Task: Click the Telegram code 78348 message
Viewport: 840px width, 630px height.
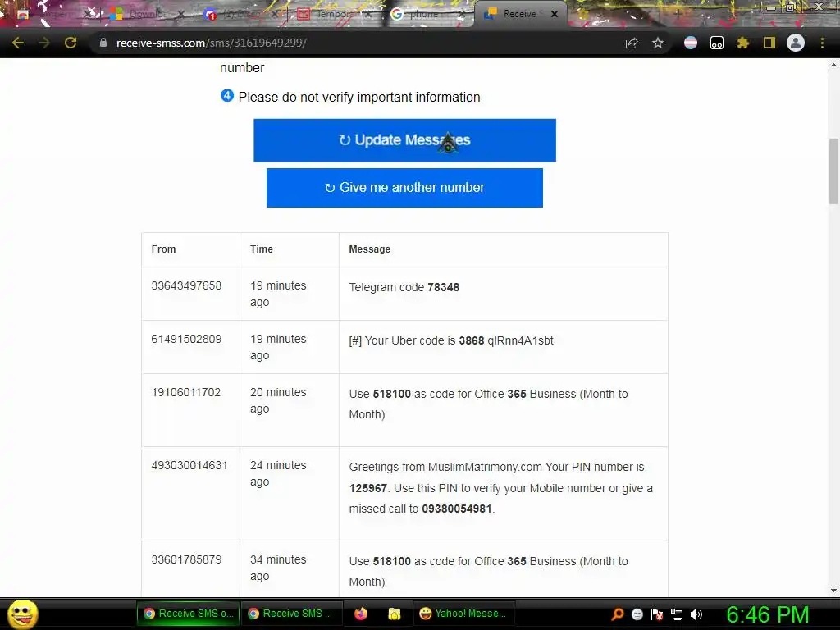Action: pyautogui.click(x=404, y=287)
